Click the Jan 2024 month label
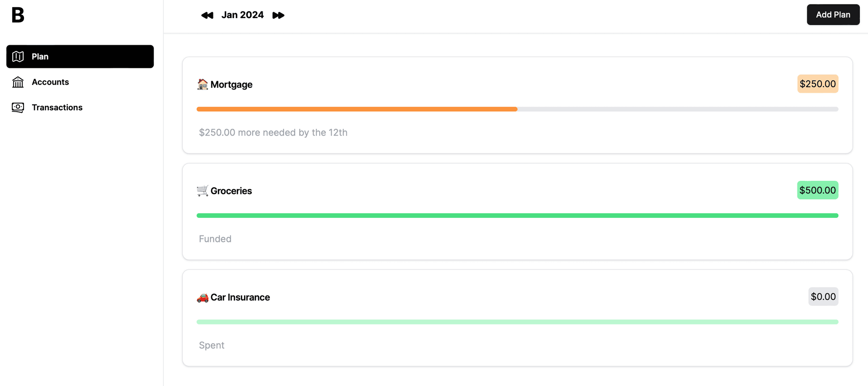868x386 pixels. point(242,15)
